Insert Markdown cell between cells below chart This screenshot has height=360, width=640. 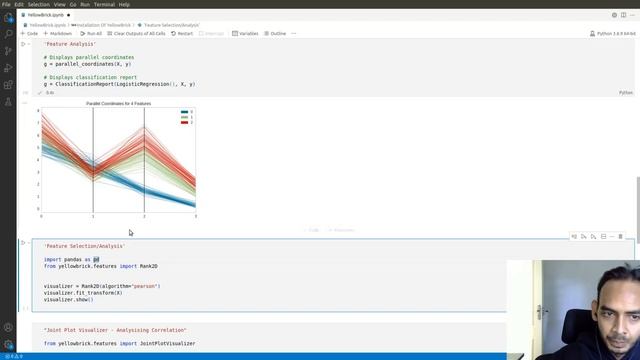pyautogui.click(x=341, y=230)
